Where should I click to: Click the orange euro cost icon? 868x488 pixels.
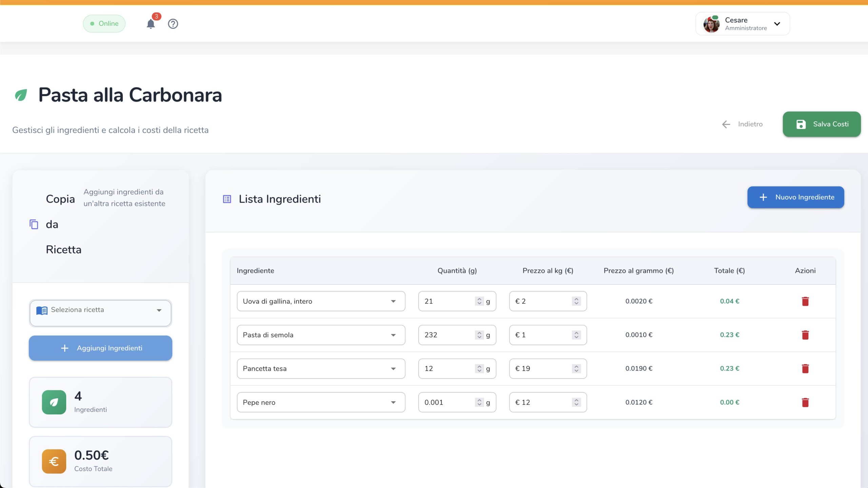click(54, 461)
